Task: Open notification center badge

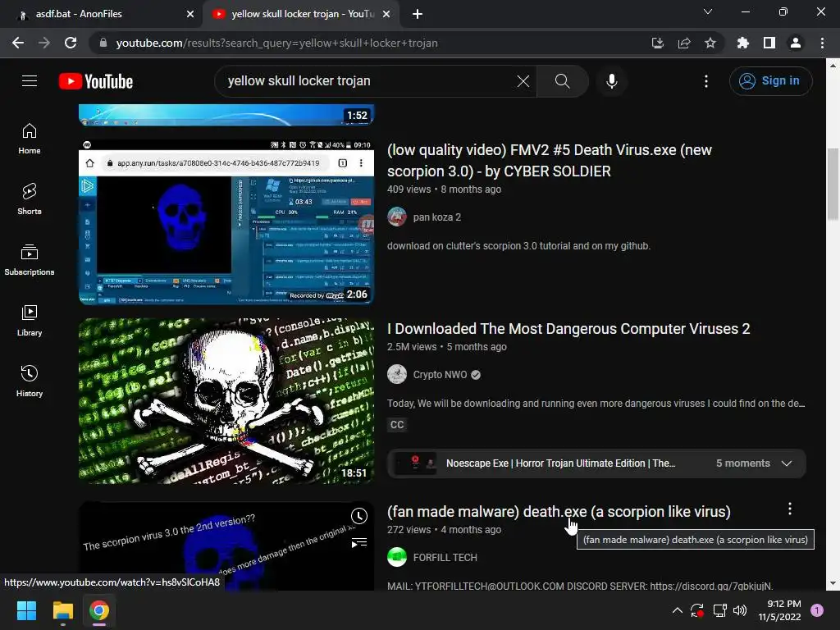Action: (x=817, y=610)
